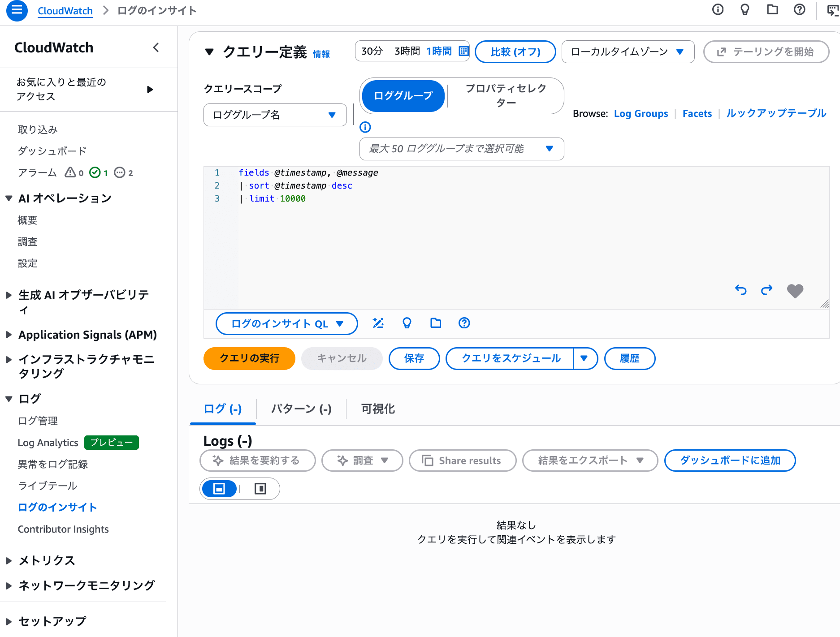Favorite the query with the heart icon

click(x=795, y=291)
